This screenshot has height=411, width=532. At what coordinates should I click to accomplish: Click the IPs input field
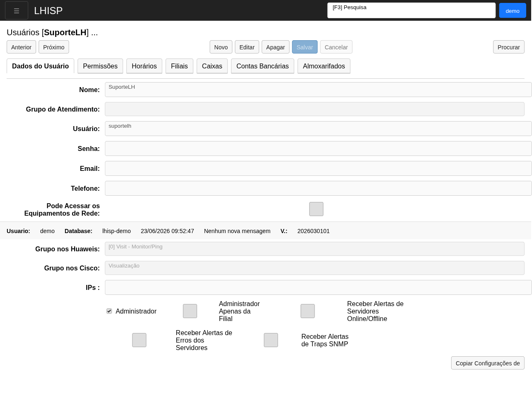pyautogui.click(x=318, y=287)
